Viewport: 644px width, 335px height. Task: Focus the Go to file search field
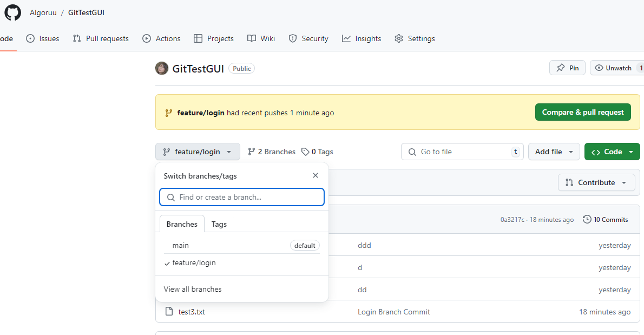coord(462,152)
